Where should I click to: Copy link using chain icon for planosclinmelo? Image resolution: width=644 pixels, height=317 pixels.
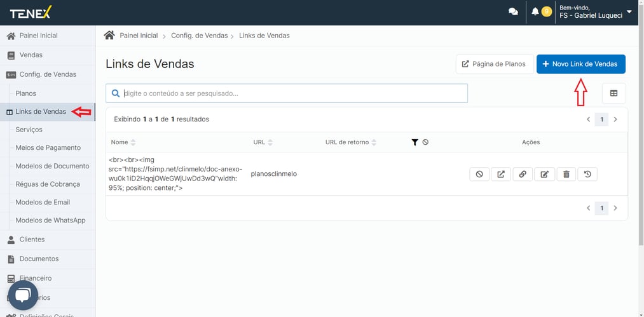523,174
